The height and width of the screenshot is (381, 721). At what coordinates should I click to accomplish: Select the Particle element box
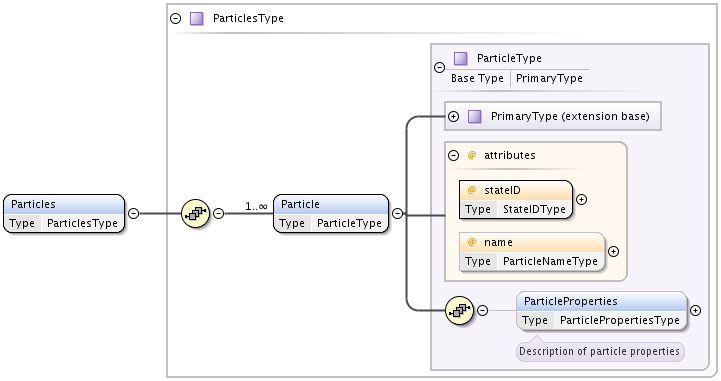331,214
